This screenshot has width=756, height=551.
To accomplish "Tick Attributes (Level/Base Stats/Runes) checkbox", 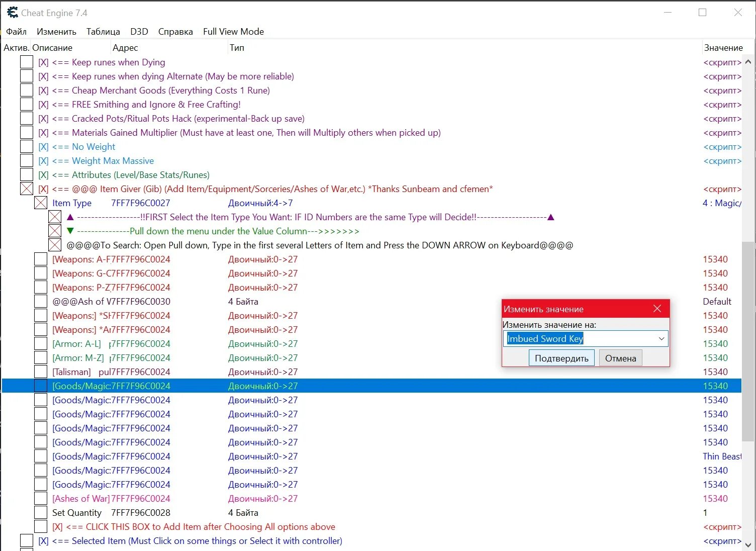I will click(x=27, y=175).
